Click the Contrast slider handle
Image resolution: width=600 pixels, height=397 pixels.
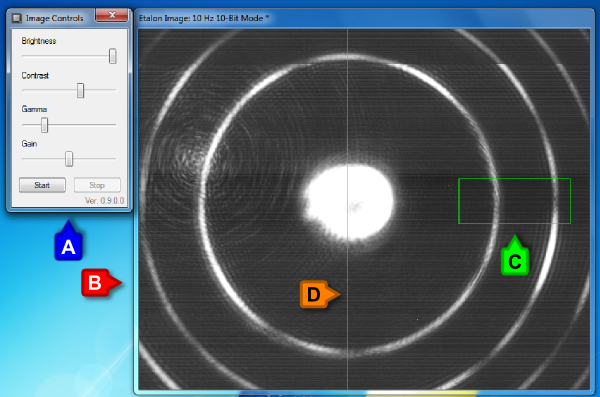coord(80,90)
